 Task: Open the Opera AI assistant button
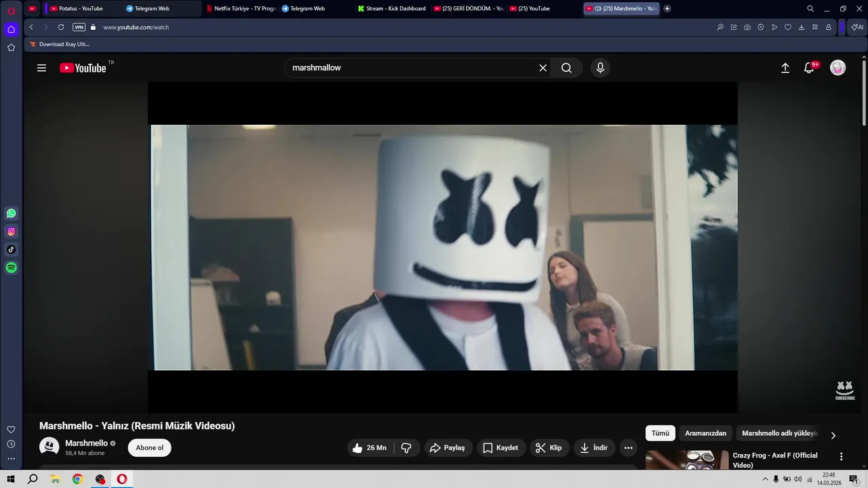857,27
